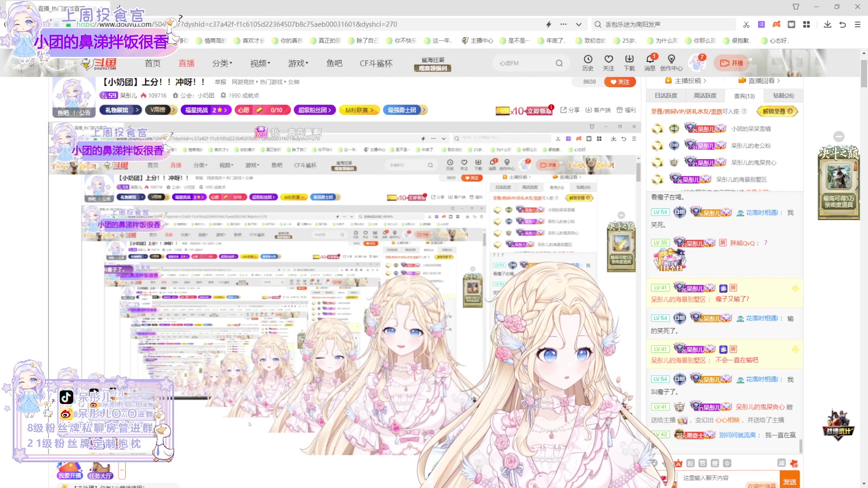Expand the 视频 navigation dropdown
Image resolution: width=868 pixels, height=488 pixels.
coord(260,63)
